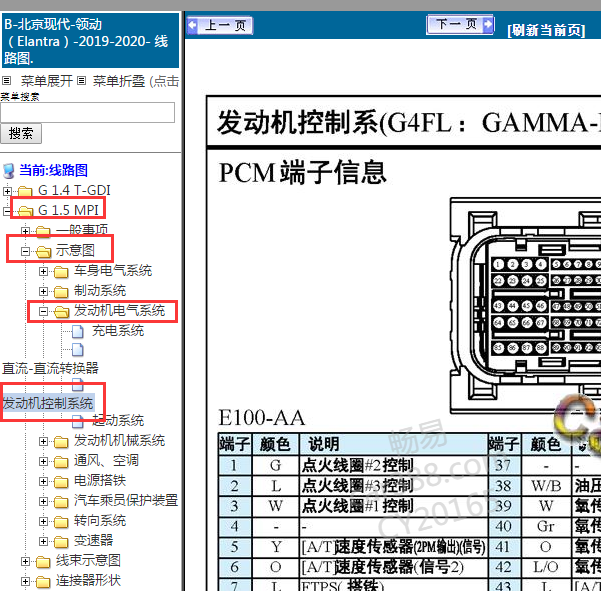This screenshot has height=591, width=601.
Task: Open the 变速器 folder label
Action: [94, 540]
